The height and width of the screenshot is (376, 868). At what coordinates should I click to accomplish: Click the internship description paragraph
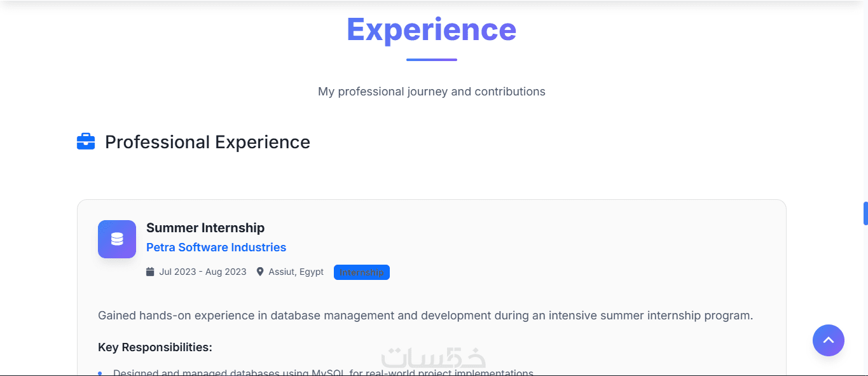(x=425, y=316)
